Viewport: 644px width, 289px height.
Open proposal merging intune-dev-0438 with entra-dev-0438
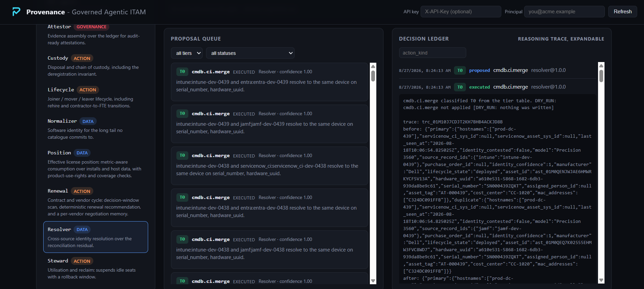(269, 208)
